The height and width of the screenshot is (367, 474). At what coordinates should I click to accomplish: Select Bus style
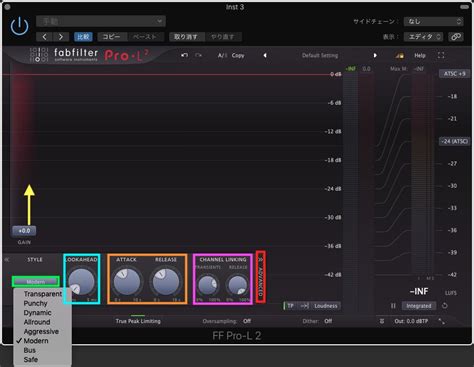[29, 350]
